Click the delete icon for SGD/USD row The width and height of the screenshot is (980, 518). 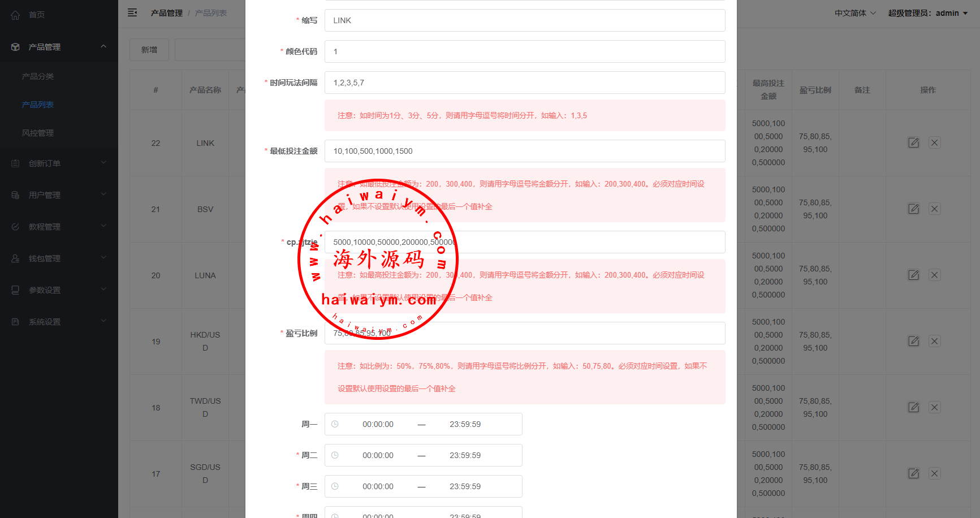[x=935, y=474]
